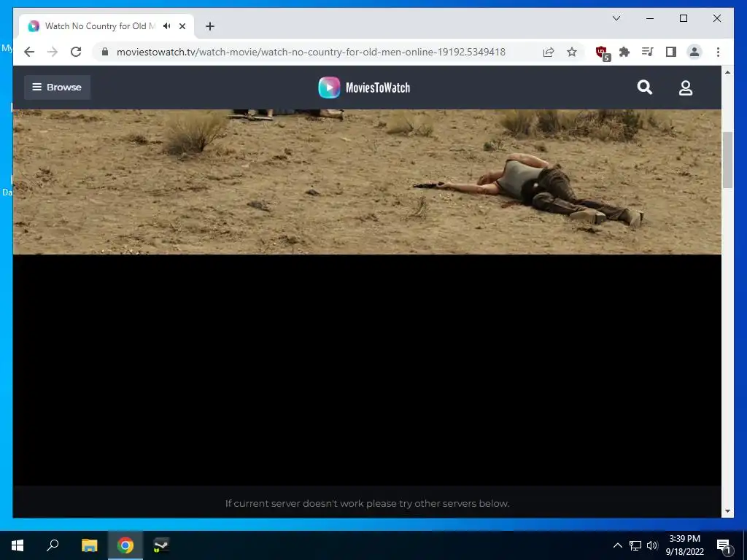Open the Chrome profile avatar
This screenshot has width=747, height=560.
tap(694, 52)
